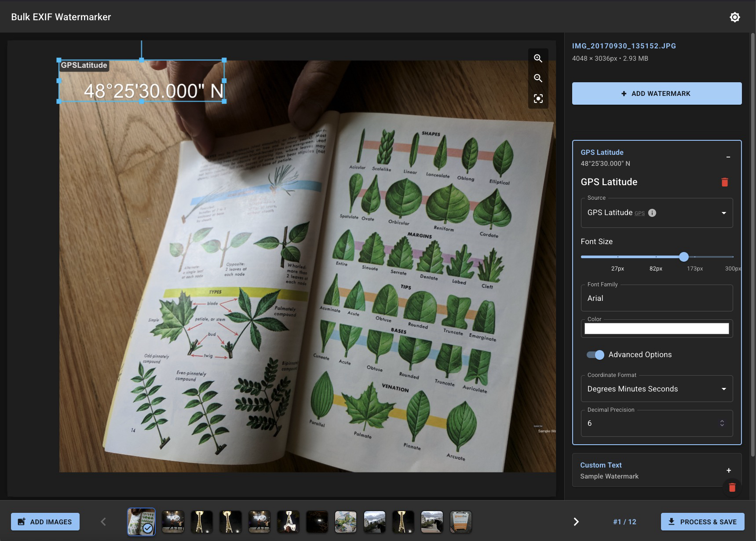756x541 pixels.
Task: Select the fish artwork thumbnail
Action: click(x=346, y=522)
